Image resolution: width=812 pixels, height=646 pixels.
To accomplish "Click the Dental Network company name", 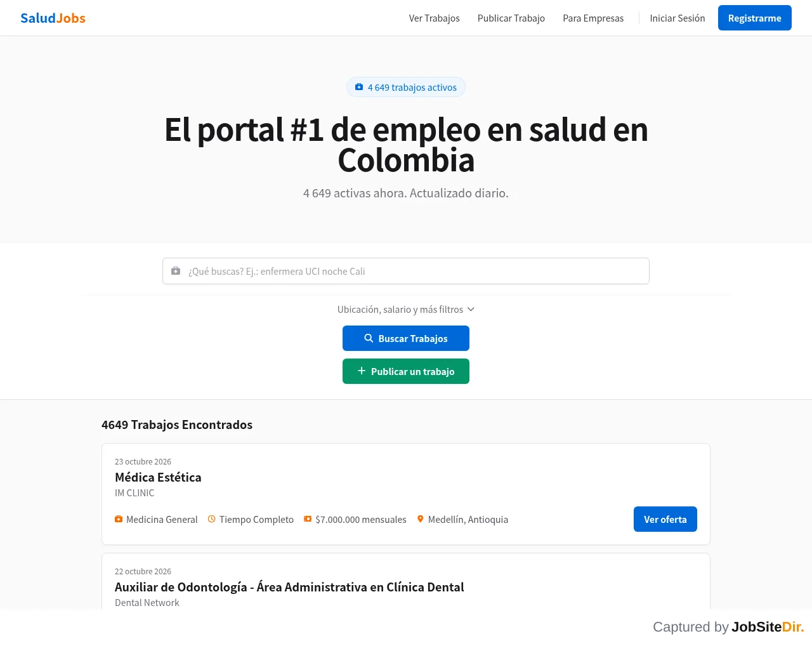I will [x=147, y=603].
